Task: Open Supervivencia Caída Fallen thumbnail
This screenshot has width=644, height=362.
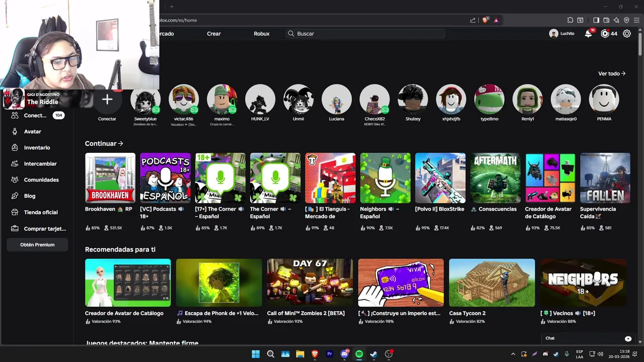Action: tap(605, 178)
